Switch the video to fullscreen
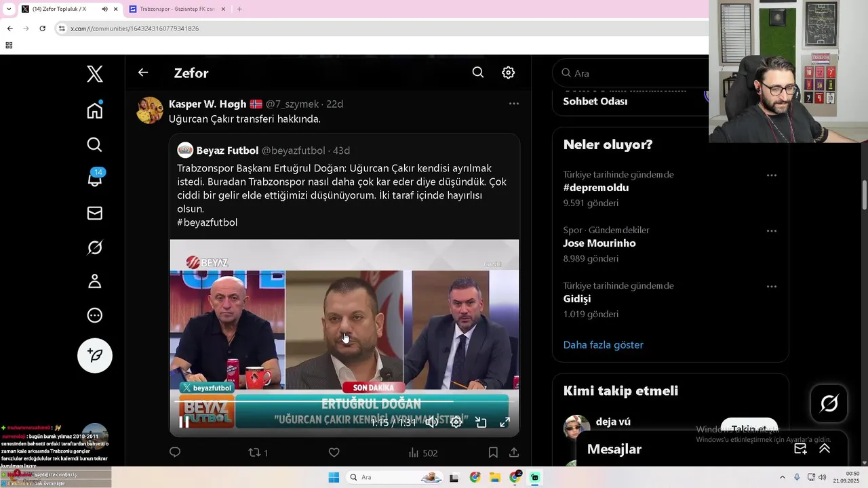Image resolution: width=868 pixels, height=488 pixels. [505, 422]
